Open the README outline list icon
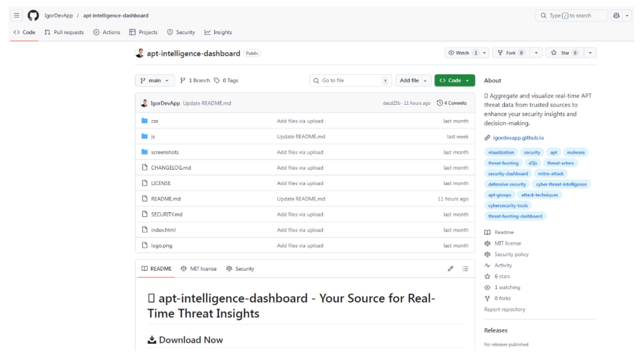This screenshot has width=644, height=362. pos(465,268)
